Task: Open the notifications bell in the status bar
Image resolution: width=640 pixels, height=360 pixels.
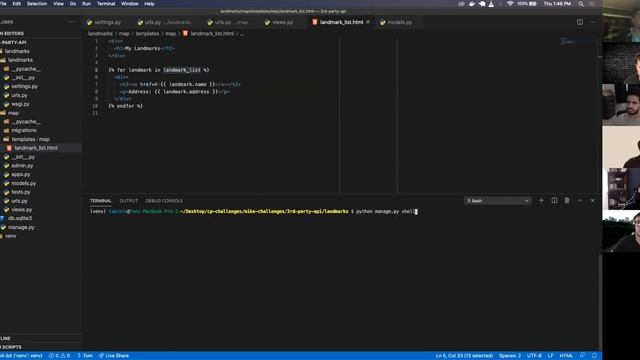Action: click(x=594, y=356)
